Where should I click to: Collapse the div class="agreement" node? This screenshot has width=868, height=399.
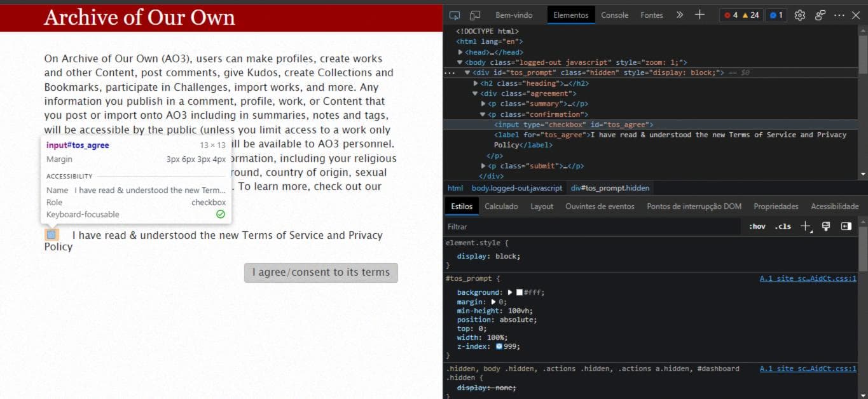tap(475, 93)
